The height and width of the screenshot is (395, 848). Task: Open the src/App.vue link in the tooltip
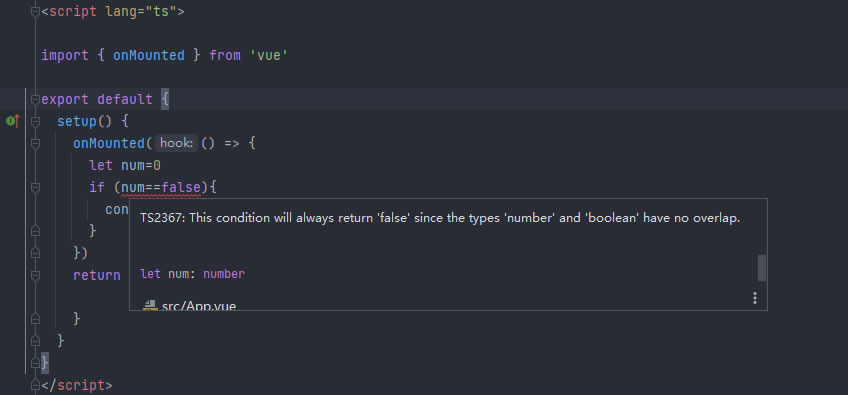tap(198, 306)
